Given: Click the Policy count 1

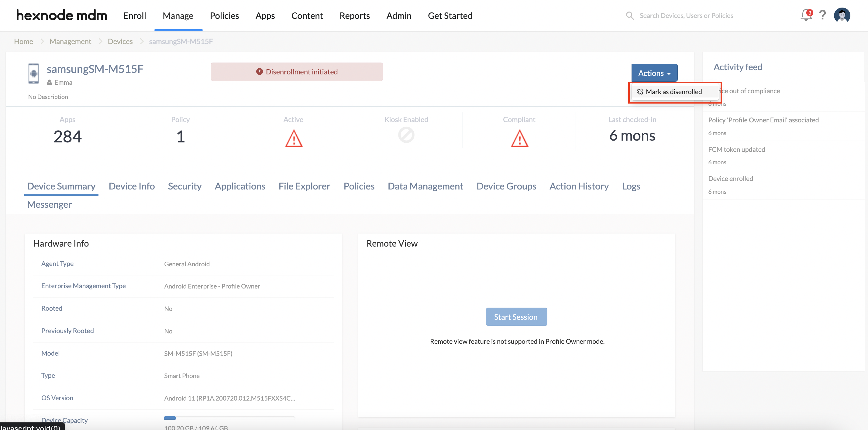Looking at the screenshot, I should click(x=180, y=136).
